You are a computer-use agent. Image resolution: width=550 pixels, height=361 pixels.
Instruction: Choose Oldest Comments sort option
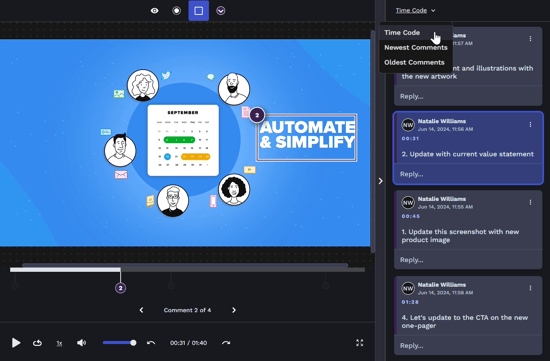[416, 62]
